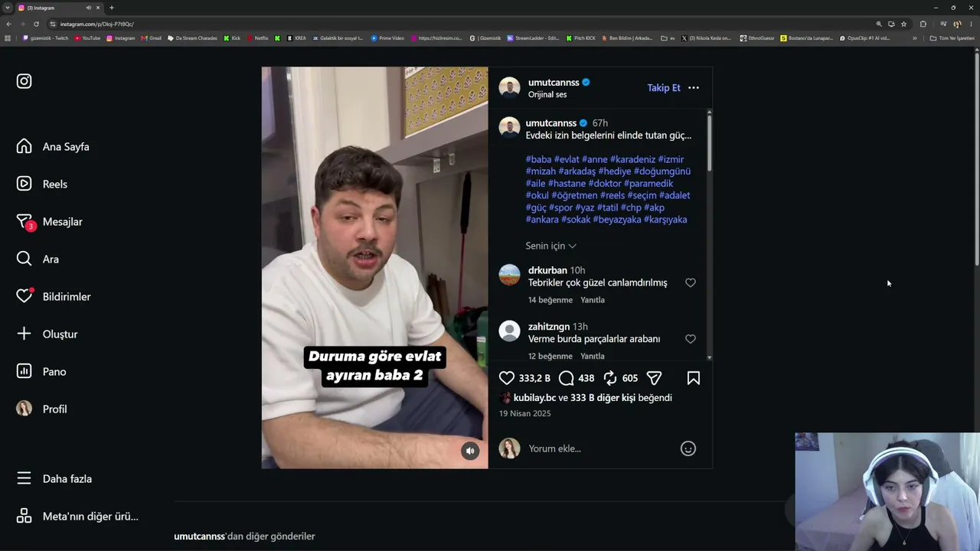
Task: Open a new browser tab
Action: (x=112, y=8)
